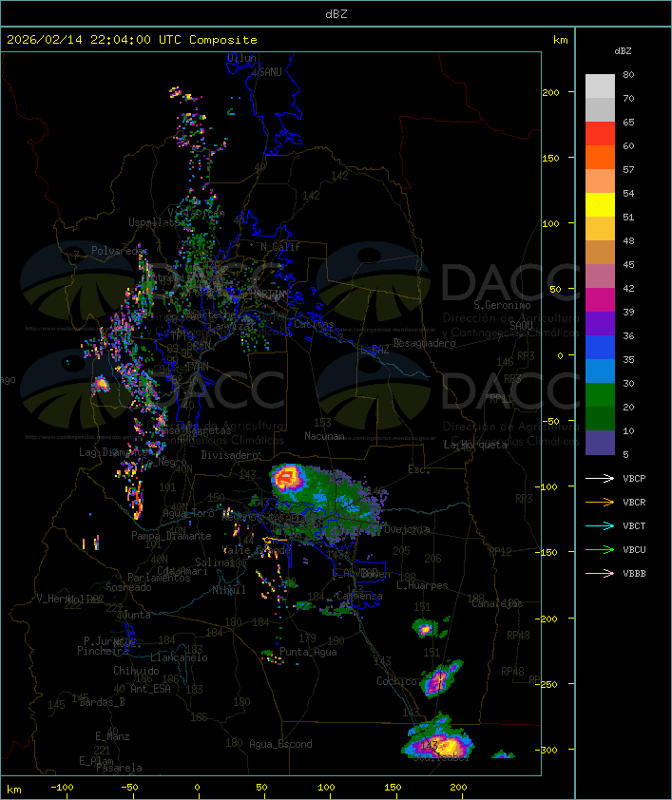Screen dimensions: 672x800
Task: Click the 150 tick on right axis
Action: pos(550,158)
